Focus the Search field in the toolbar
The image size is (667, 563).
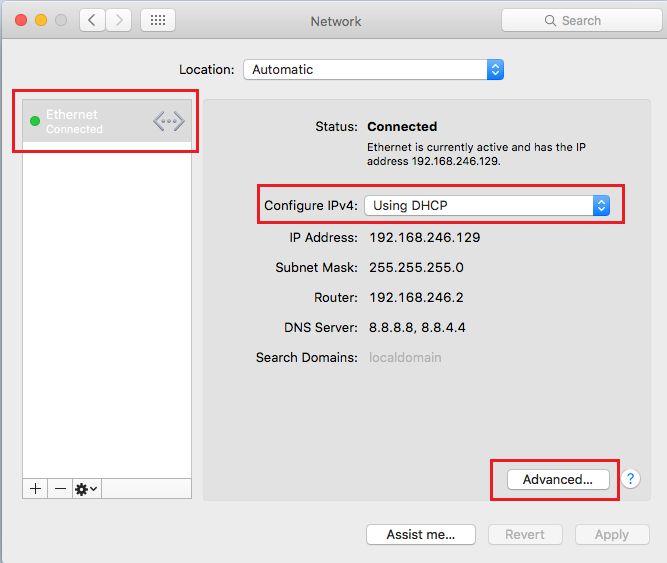(x=581, y=20)
